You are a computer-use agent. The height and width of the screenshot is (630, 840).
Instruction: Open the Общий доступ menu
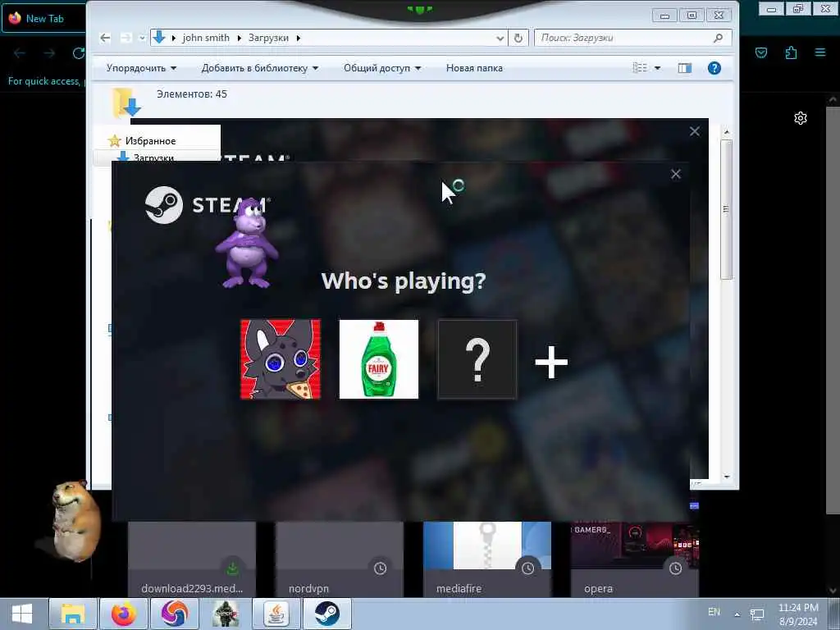pos(382,68)
